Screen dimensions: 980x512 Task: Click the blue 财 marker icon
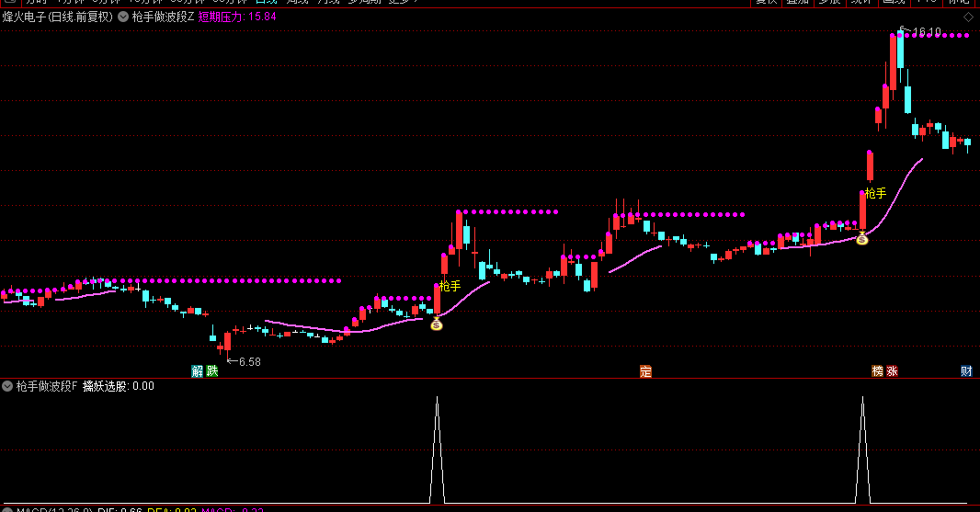coord(966,371)
